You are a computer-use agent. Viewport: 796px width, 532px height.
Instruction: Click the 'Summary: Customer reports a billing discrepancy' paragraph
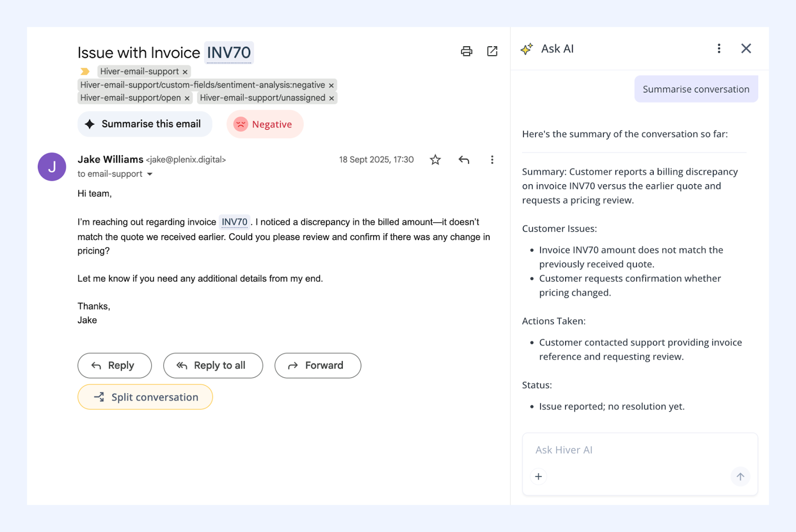(630, 186)
